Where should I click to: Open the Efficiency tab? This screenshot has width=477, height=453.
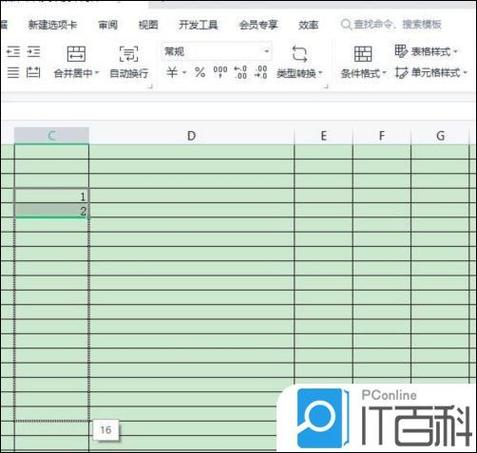pyautogui.click(x=308, y=25)
